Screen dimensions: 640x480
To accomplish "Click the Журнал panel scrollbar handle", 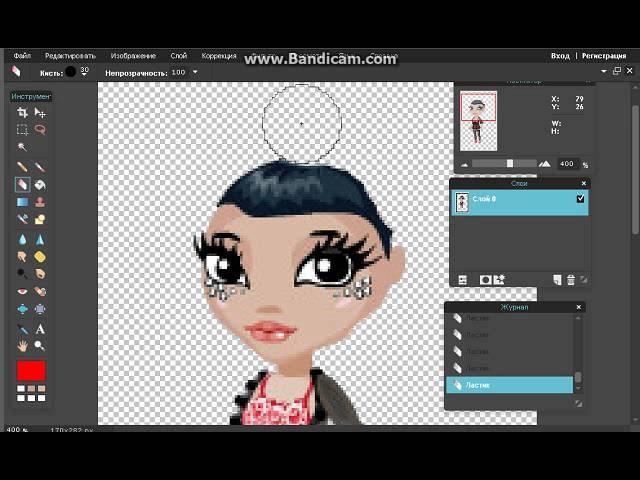I will [x=578, y=377].
